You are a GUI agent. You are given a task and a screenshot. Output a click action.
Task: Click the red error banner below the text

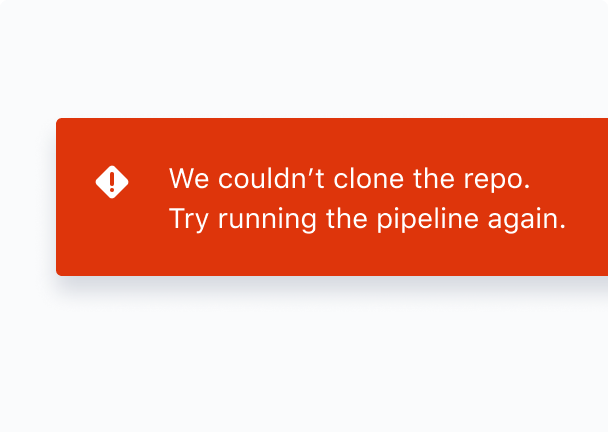pos(332,256)
